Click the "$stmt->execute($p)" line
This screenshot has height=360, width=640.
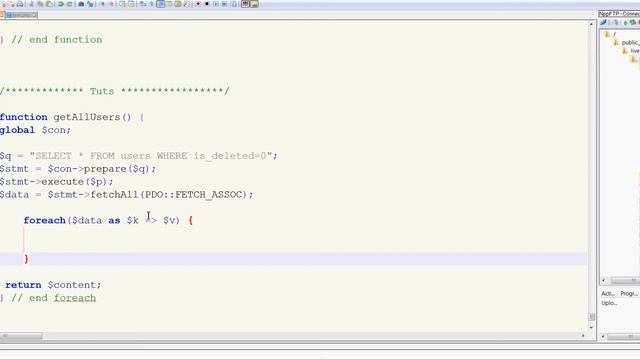57,182
